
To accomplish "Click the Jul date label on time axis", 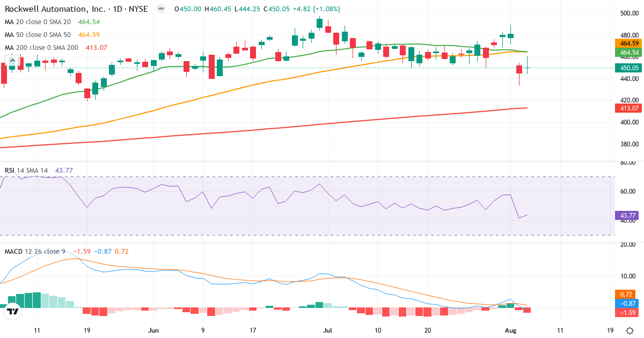I will (x=327, y=330).
